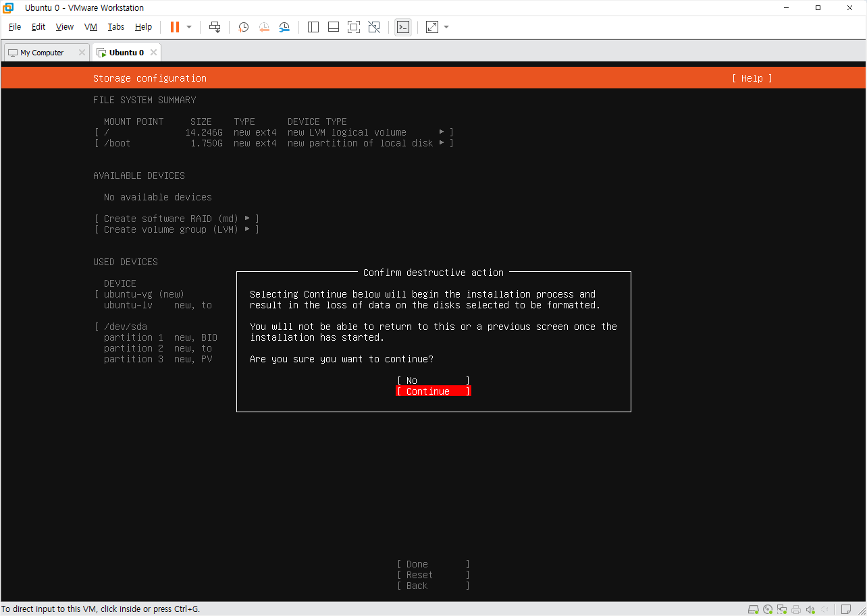Click the hard disk status bar icon
The image size is (867, 616).
click(753, 609)
